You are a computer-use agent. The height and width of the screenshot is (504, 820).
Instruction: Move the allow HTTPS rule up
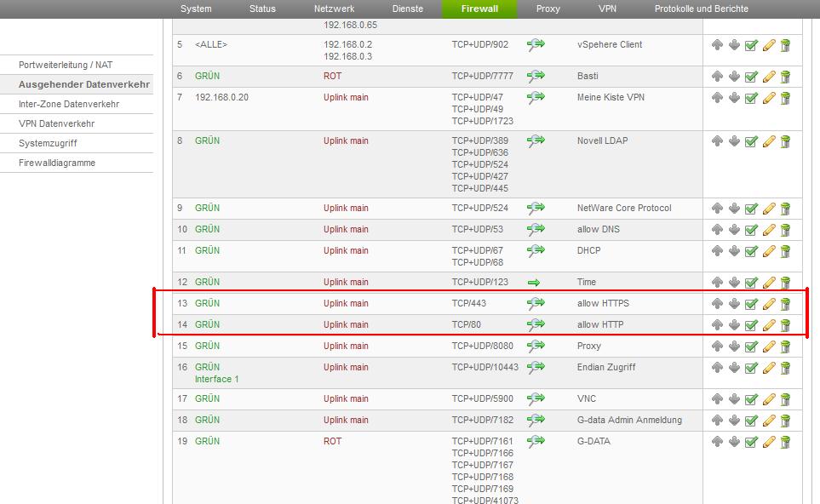coord(717,304)
